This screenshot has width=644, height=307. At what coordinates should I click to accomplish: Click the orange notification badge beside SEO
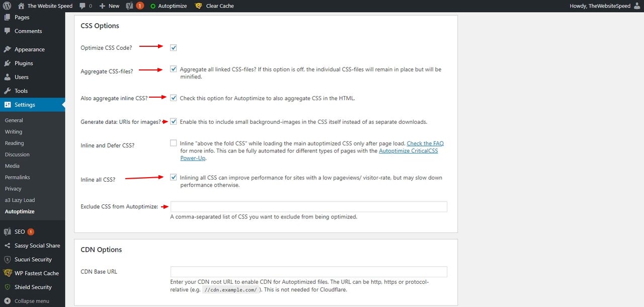coord(31,232)
